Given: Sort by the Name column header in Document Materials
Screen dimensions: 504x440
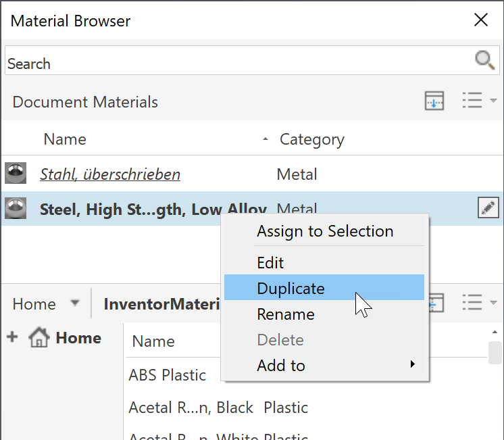Looking at the screenshot, I should pyautogui.click(x=65, y=139).
